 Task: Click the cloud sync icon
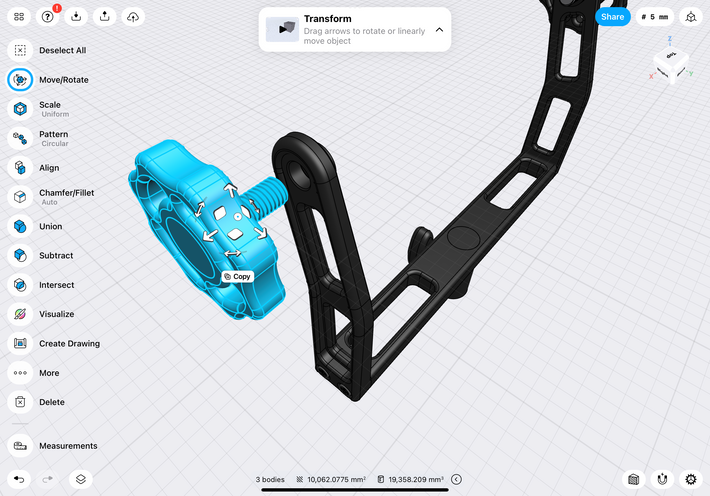point(133,17)
